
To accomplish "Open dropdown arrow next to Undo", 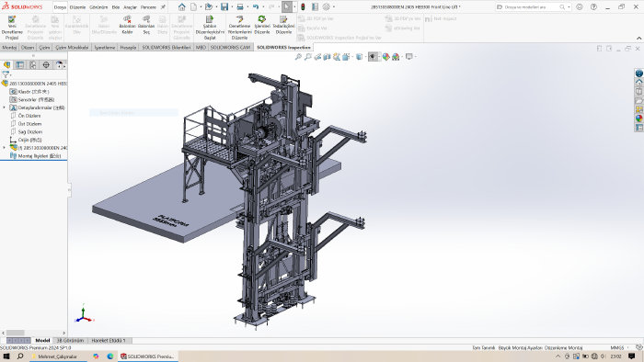I will tap(263, 7).
